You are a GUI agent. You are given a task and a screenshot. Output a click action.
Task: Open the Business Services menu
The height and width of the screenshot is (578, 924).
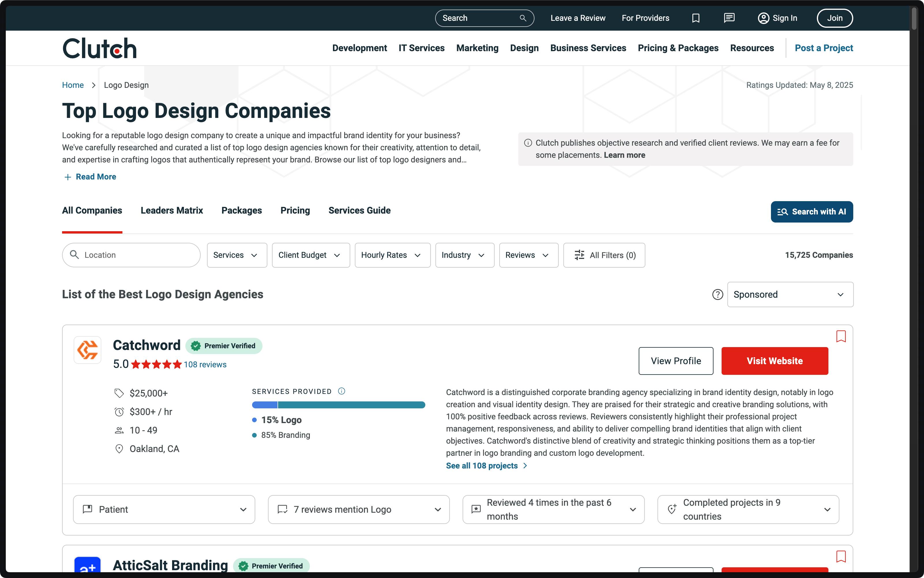click(x=588, y=48)
